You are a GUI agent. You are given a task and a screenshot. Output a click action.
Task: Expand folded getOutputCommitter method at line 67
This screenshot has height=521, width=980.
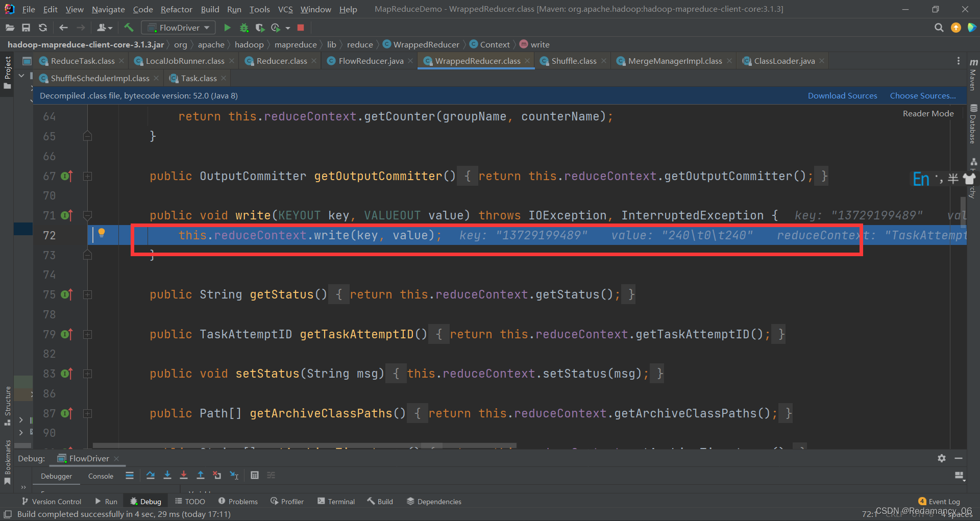[88, 176]
